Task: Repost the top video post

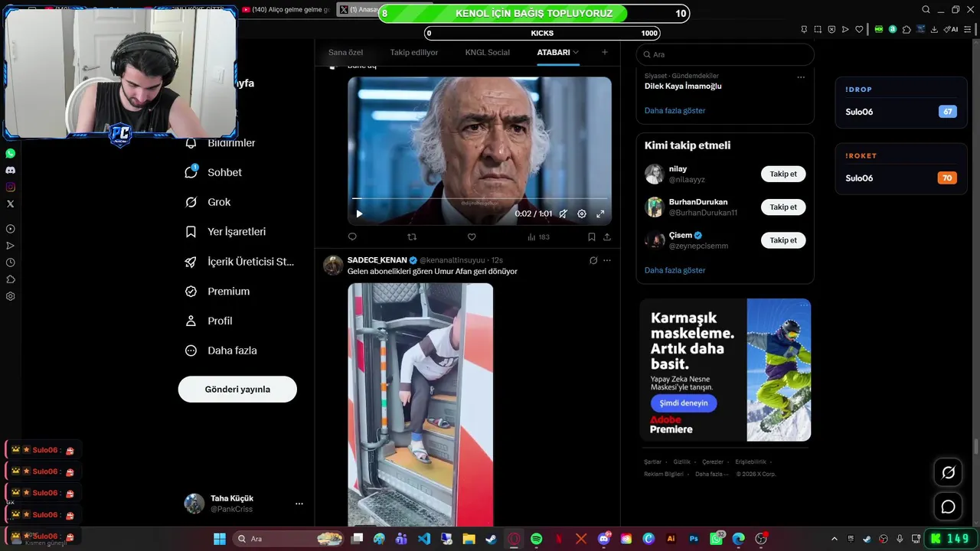Action: coord(412,237)
